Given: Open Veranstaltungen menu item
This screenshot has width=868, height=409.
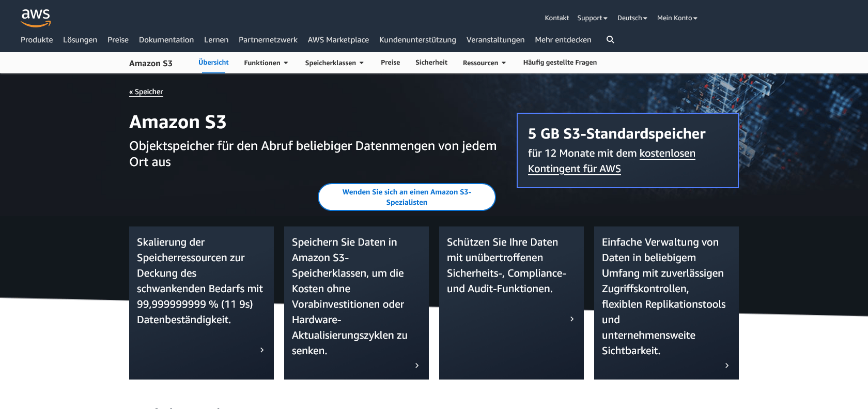Looking at the screenshot, I should click(495, 40).
